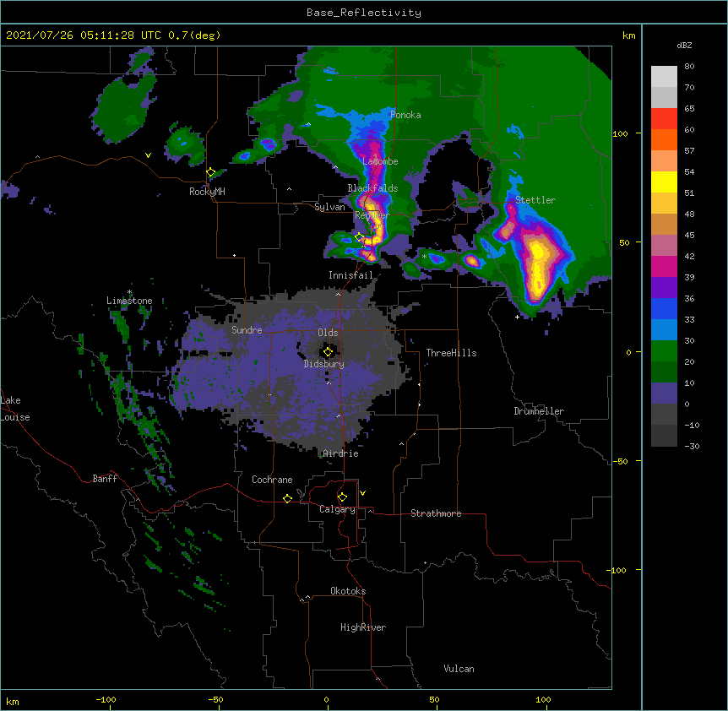
Task: Pick the red 60–65 dBZ legend band
Action: [664, 119]
